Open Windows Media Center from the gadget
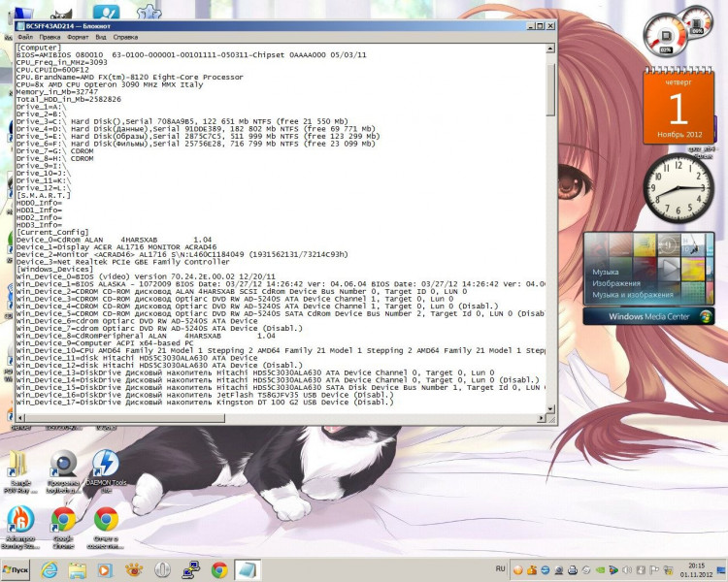 tap(648, 316)
